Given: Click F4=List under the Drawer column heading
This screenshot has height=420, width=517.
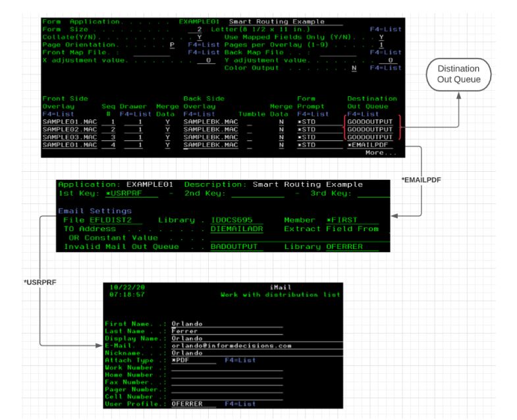Looking at the screenshot, I should click(136, 115).
